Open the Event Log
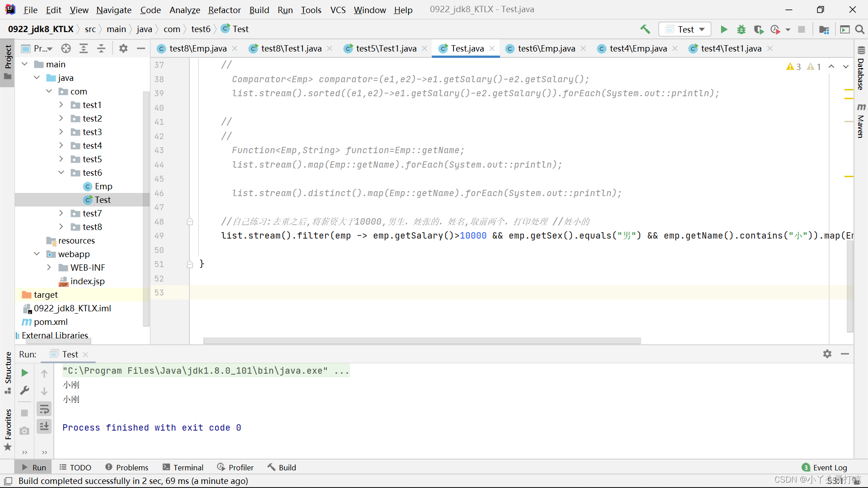The image size is (868, 488). click(x=825, y=467)
